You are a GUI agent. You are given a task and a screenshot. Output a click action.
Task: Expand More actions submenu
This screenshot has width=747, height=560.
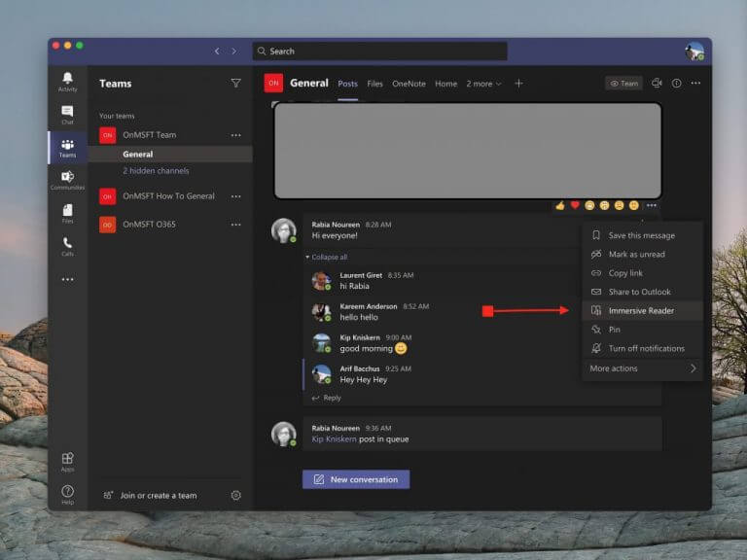tap(642, 368)
